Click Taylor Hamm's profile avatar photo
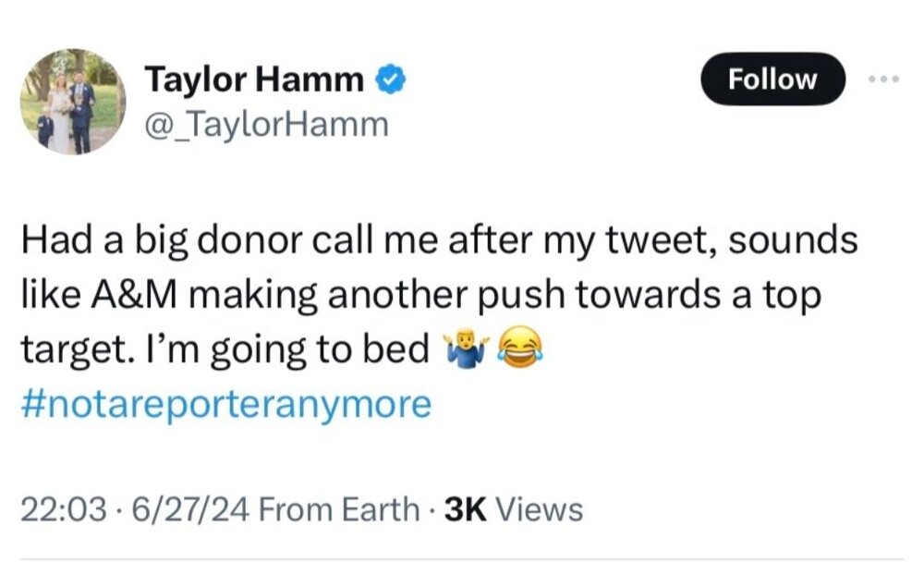Image resolution: width=924 pixels, height=562 pixels. click(72, 102)
